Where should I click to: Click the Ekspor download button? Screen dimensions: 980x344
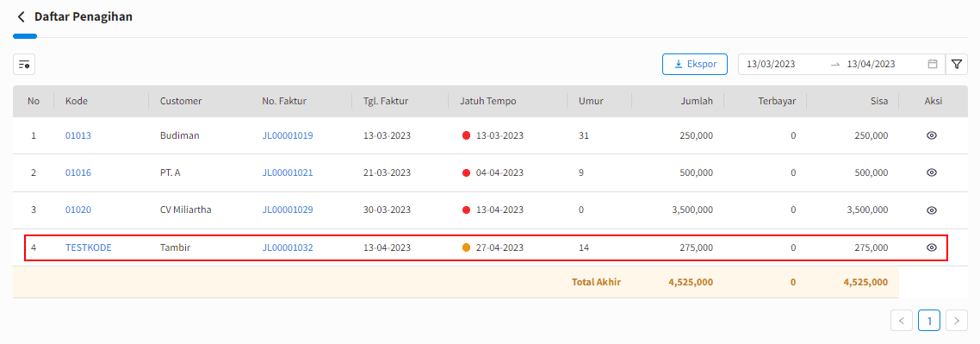point(695,64)
